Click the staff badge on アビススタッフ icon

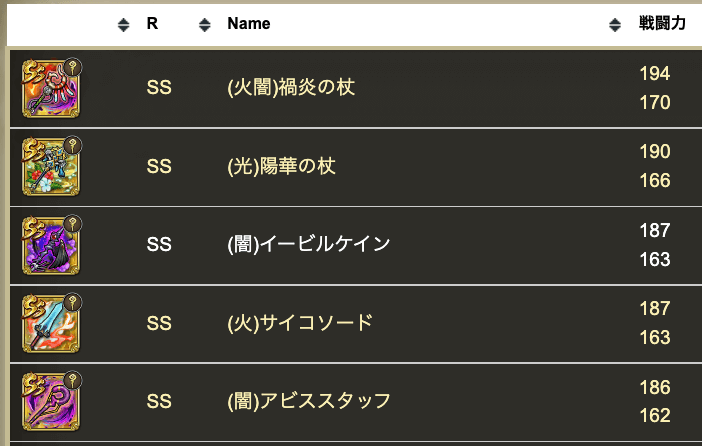click(x=73, y=380)
